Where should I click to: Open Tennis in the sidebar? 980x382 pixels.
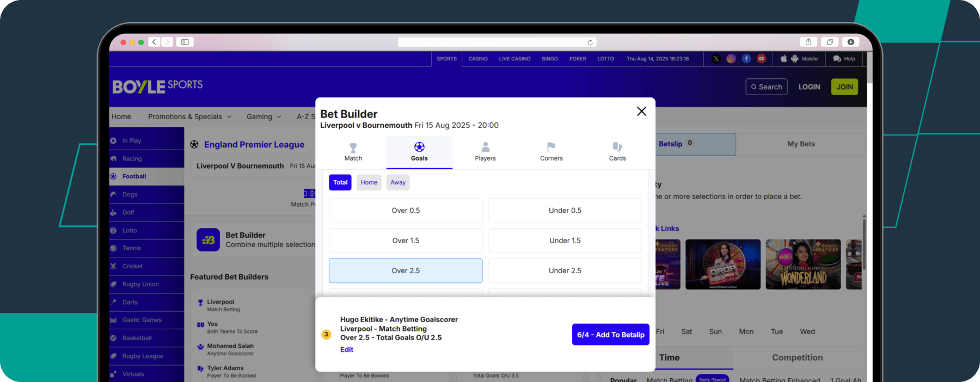[x=146, y=248]
